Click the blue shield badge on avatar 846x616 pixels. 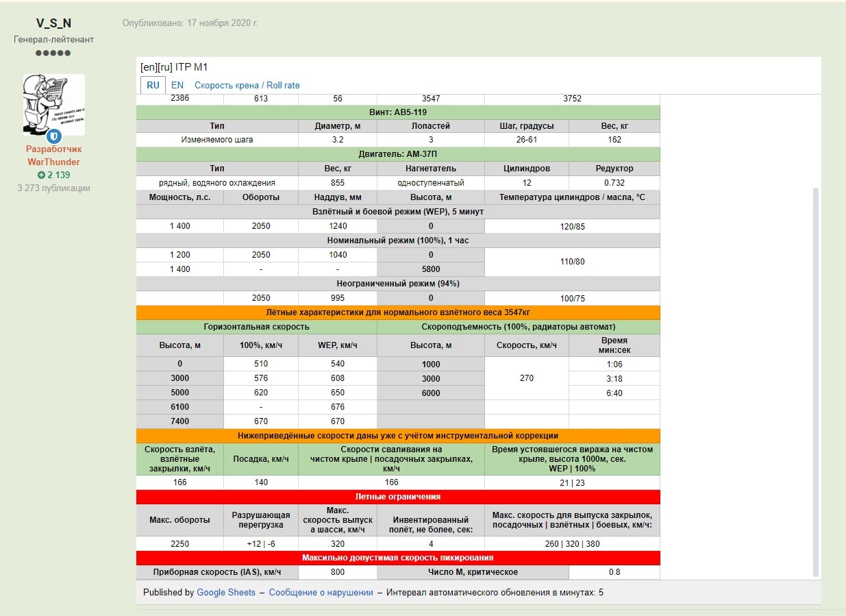click(x=54, y=136)
